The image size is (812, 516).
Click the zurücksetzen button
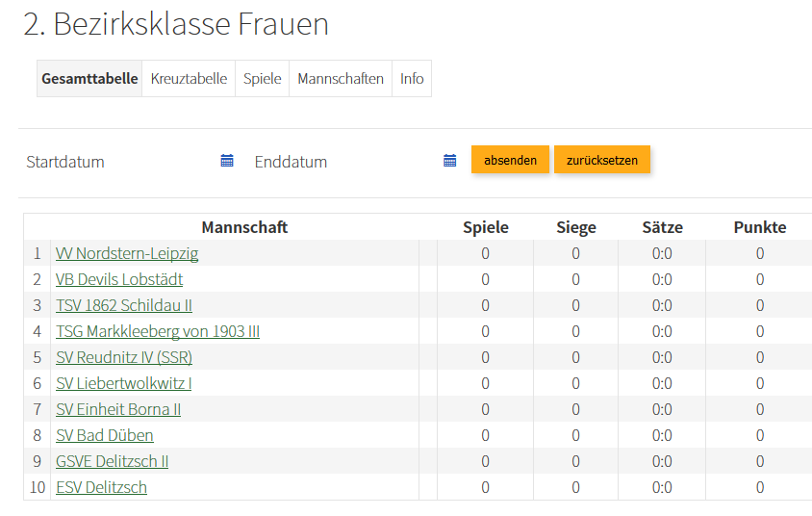point(602,160)
